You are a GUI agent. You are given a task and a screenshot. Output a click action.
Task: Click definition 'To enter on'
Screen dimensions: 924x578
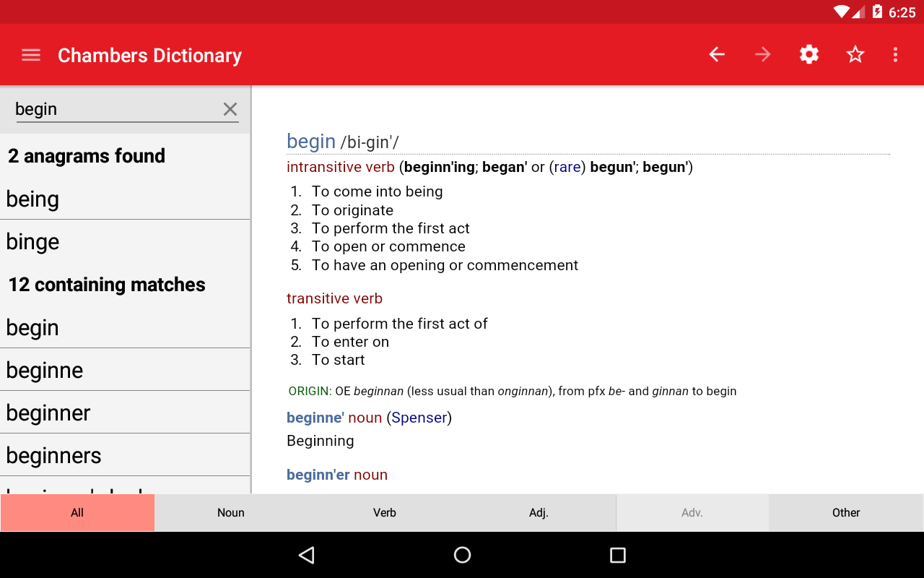[350, 342]
